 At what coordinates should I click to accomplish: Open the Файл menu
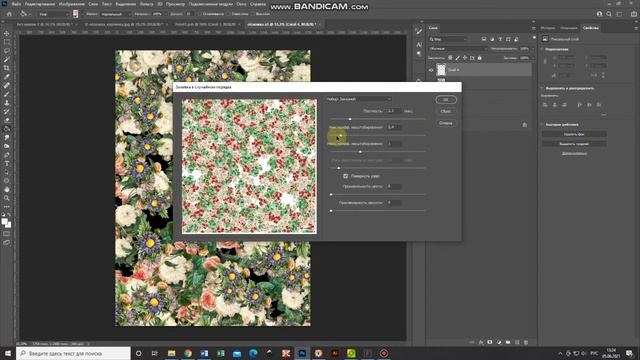(16, 4)
